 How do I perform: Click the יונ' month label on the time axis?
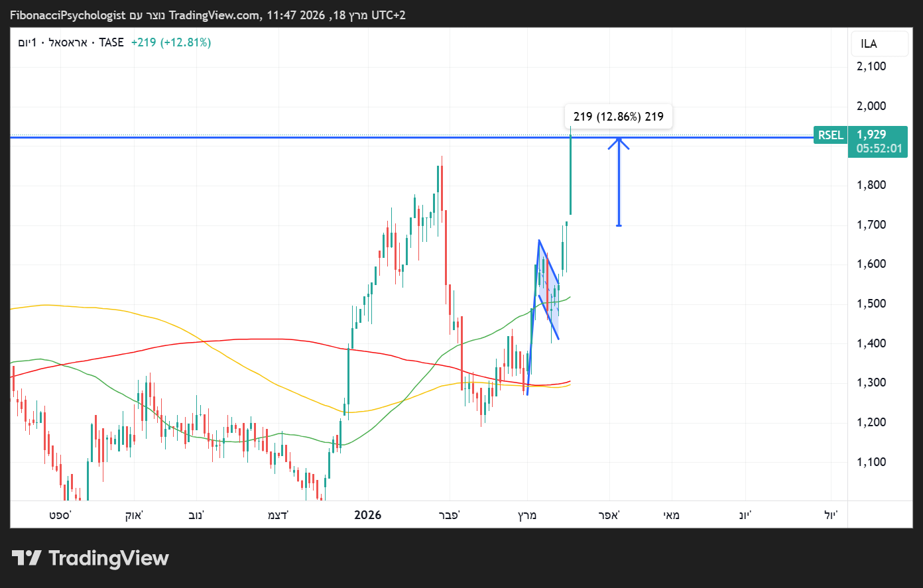(747, 515)
